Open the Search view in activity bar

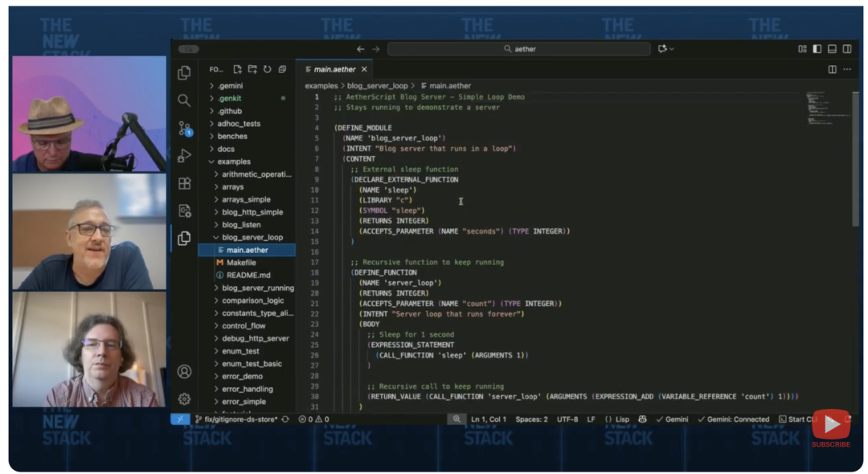coord(184,100)
